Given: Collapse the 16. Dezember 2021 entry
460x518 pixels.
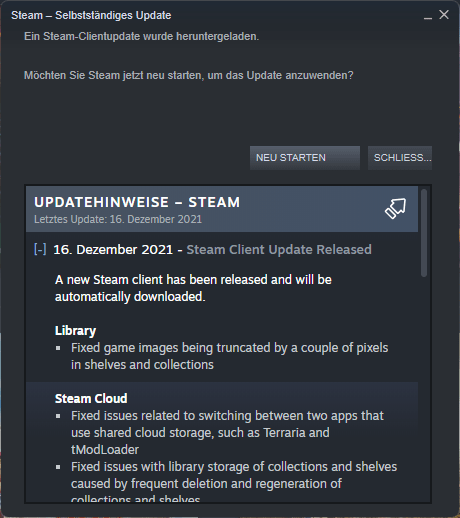Looking at the screenshot, I should [40, 249].
